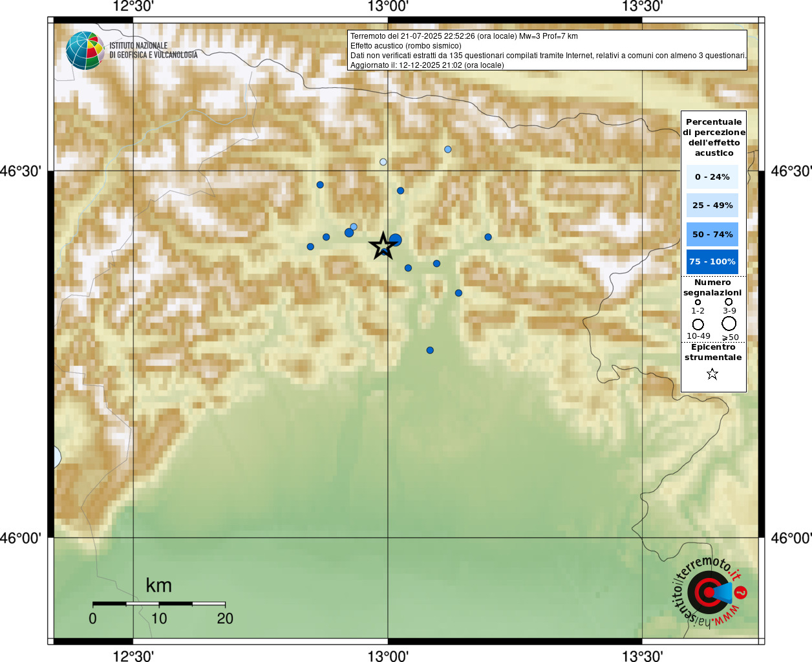Click the 1-2 reports circle in the legend

[x=698, y=302]
